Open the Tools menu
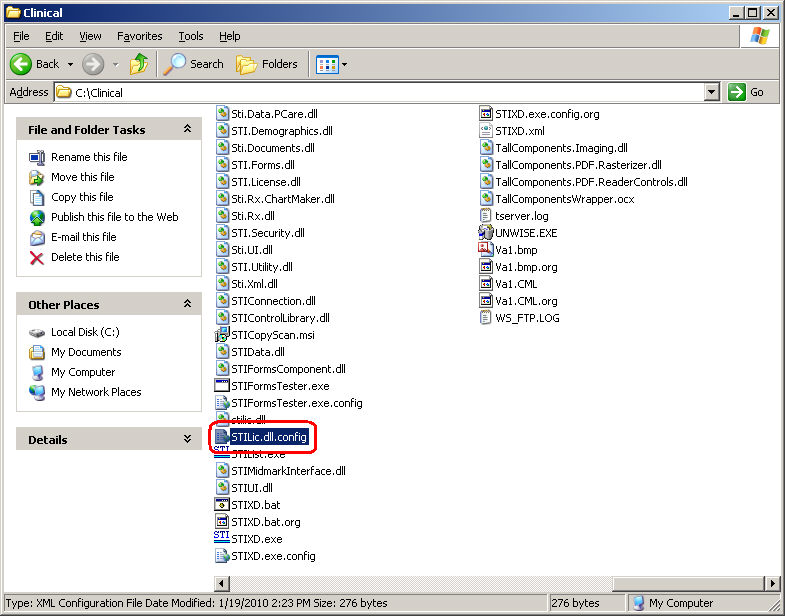 coord(190,36)
